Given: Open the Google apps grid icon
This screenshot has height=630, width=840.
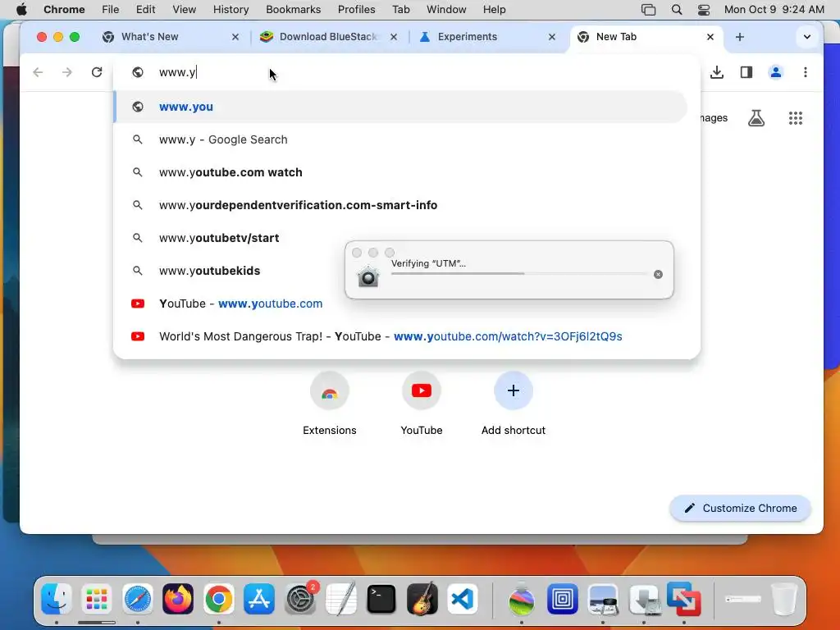Looking at the screenshot, I should pyautogui.click(x=796, y=118).
